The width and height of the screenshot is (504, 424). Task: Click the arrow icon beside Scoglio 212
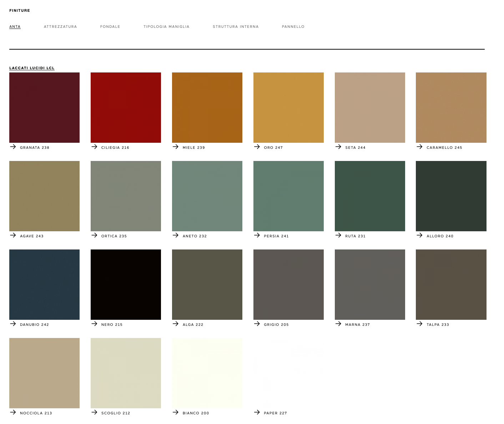click(95, 412)
